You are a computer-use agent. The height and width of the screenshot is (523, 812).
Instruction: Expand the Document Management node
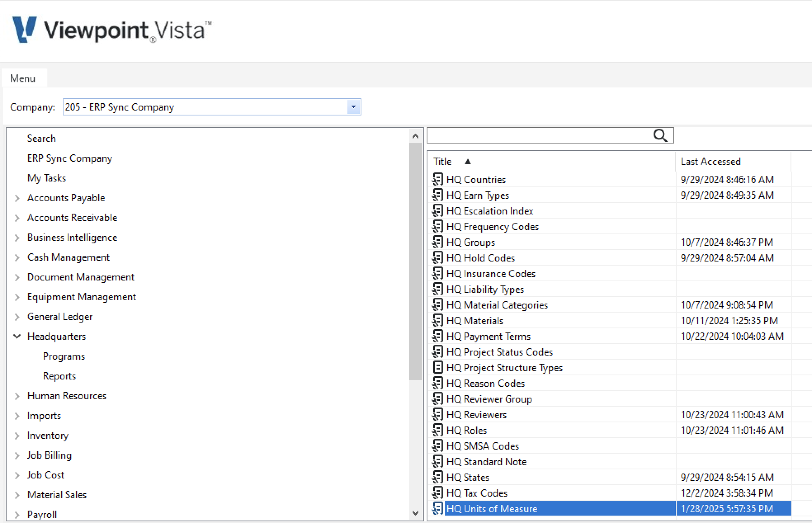17,277
